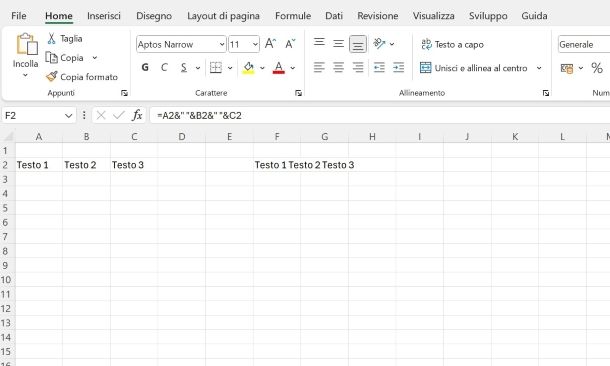
Task: Expand borders dropdown arrow
Action: [x=230, y=68]
